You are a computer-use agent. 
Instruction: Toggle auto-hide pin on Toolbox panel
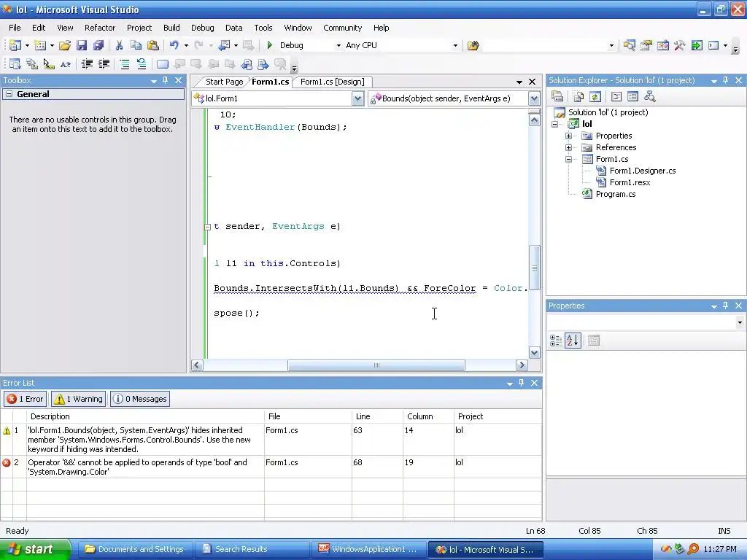point(166,80)
